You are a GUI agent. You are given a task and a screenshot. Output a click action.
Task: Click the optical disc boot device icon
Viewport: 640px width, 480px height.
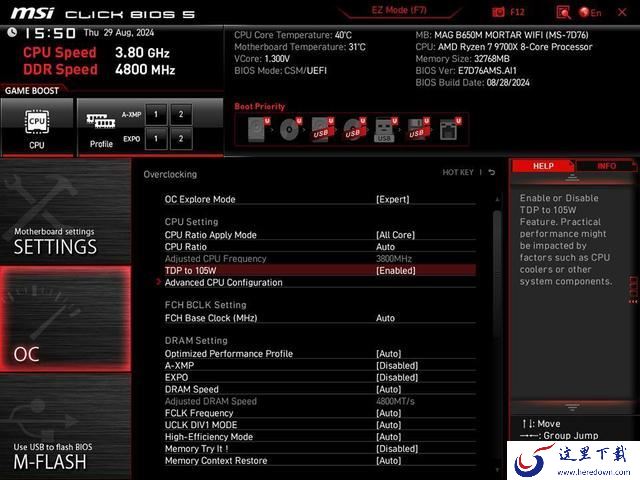coord(290,129)
